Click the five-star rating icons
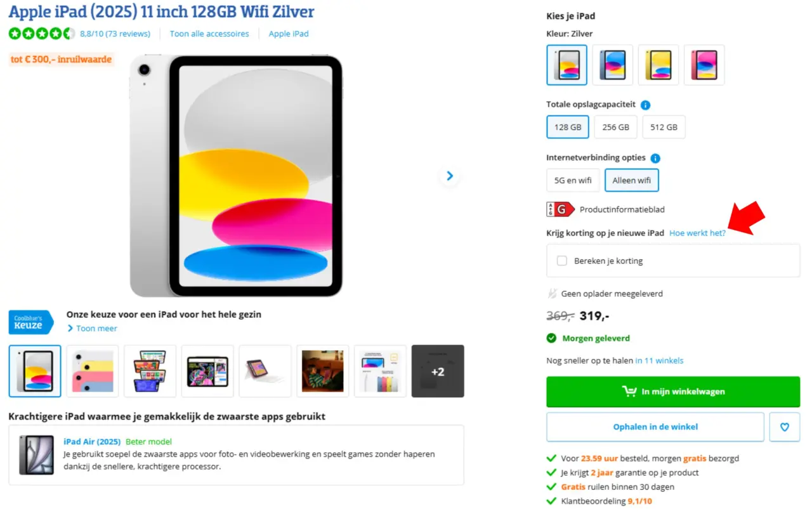The width and height of the screenshot is (812, 512). [42, 34]
